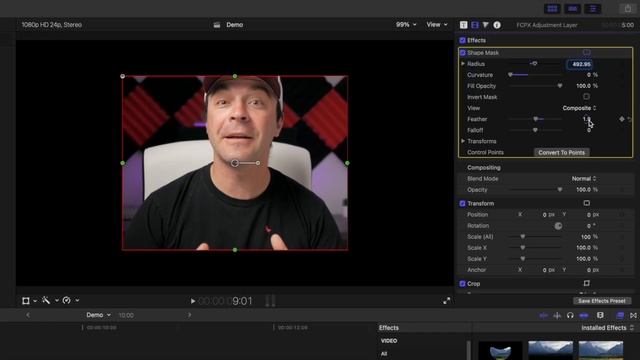Open the Blend Mode Normal popup

(584, 178)
